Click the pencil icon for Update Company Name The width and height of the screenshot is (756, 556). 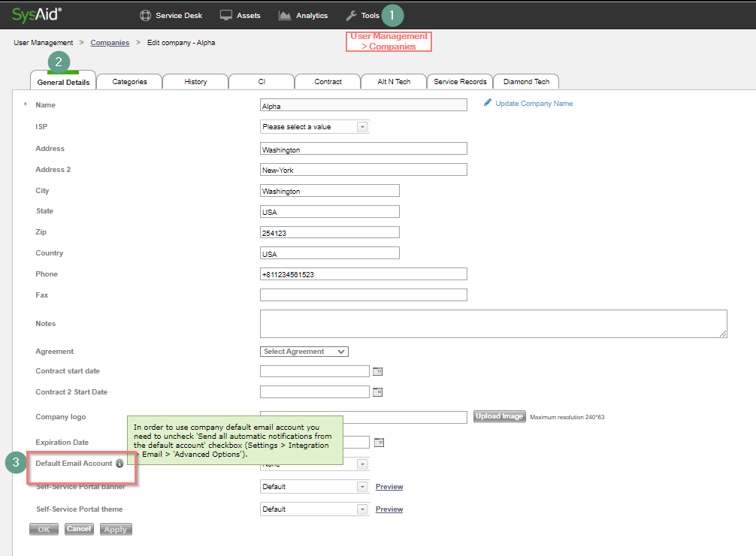tap(488, 103)
